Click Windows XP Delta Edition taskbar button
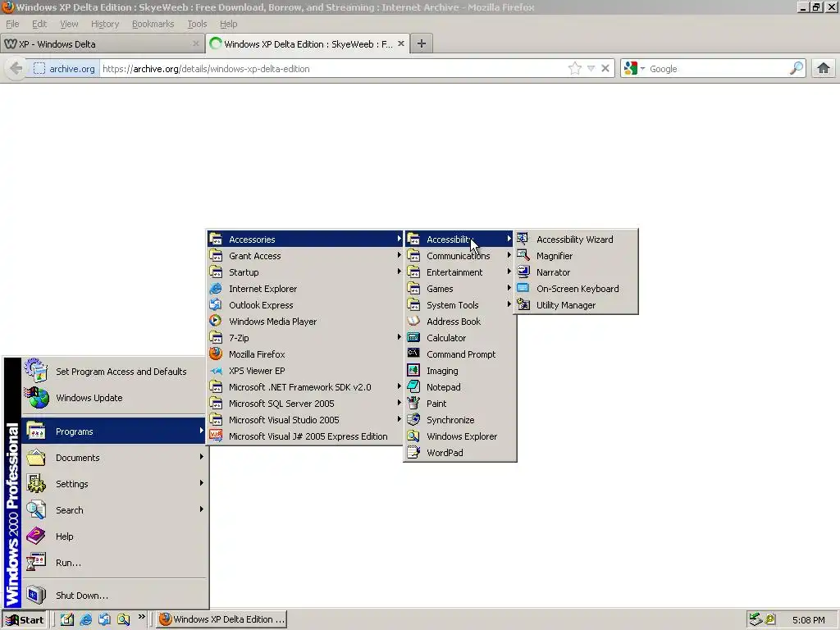The height and width of the screenshot is (630, 840). coord(221,620)
